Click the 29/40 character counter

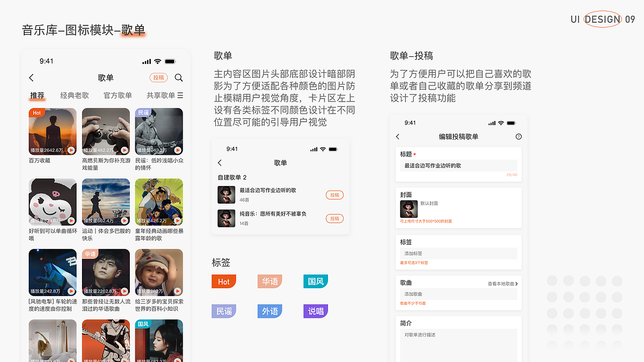512,175
